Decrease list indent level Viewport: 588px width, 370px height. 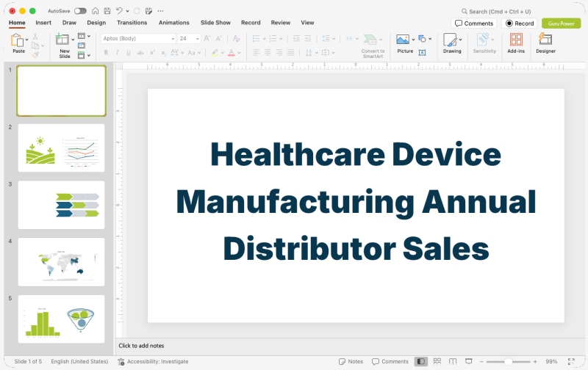[x=296, y=38]
